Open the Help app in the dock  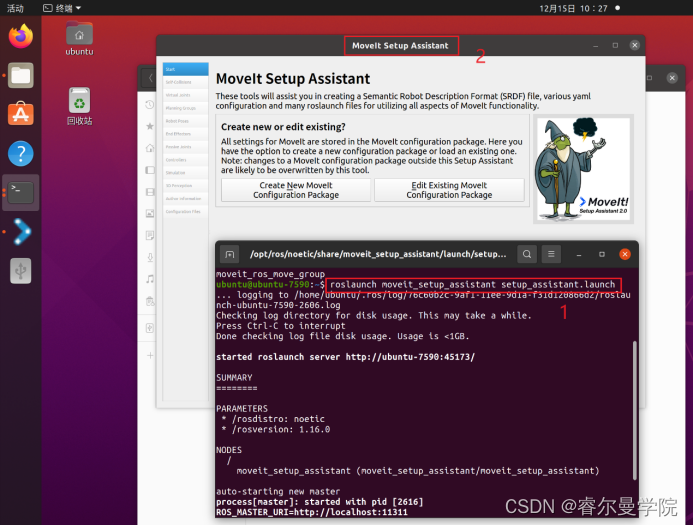tap(20, 153)
